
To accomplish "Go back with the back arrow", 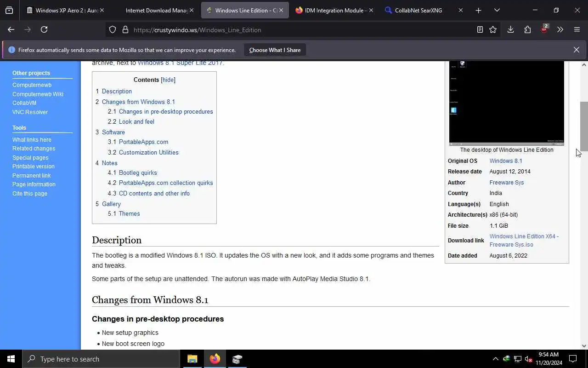I will coord(11,29).
